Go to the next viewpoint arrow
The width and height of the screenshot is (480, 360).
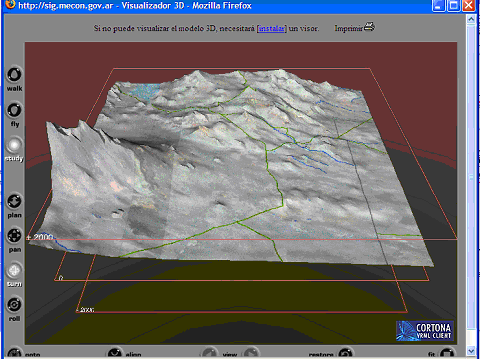point(252,353)
